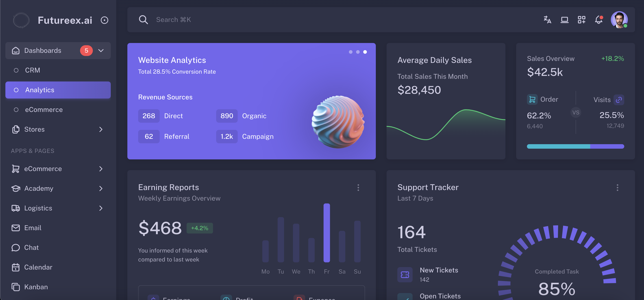
Task: Select the CRM dashboard item
Action: click(58, 70)
